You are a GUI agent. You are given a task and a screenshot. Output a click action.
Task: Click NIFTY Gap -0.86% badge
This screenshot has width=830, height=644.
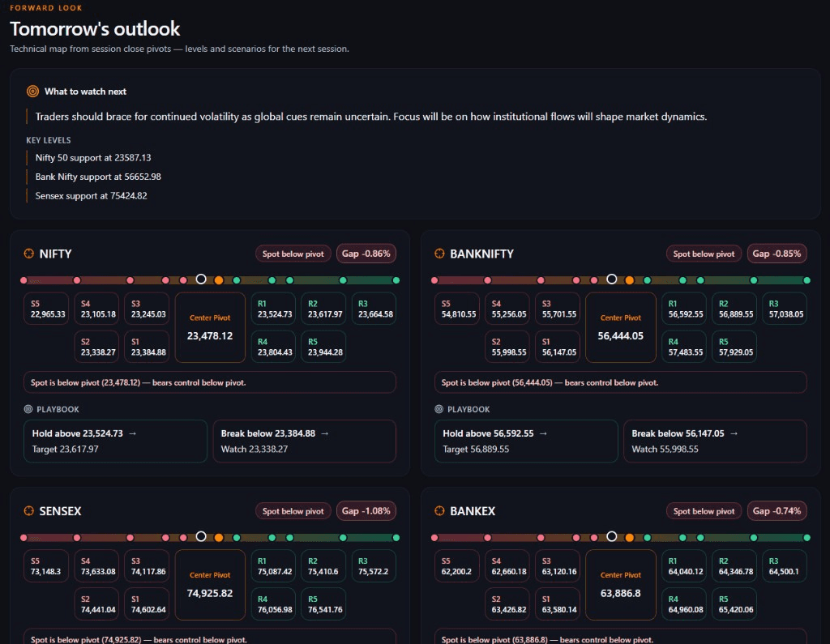[366, 254]
